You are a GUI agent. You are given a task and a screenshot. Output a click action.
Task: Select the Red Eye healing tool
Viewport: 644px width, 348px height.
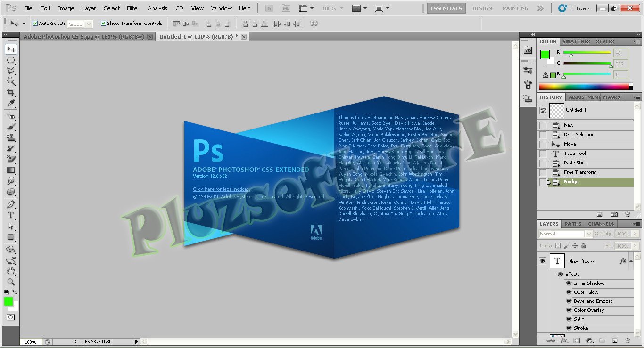tap(11, 116)
